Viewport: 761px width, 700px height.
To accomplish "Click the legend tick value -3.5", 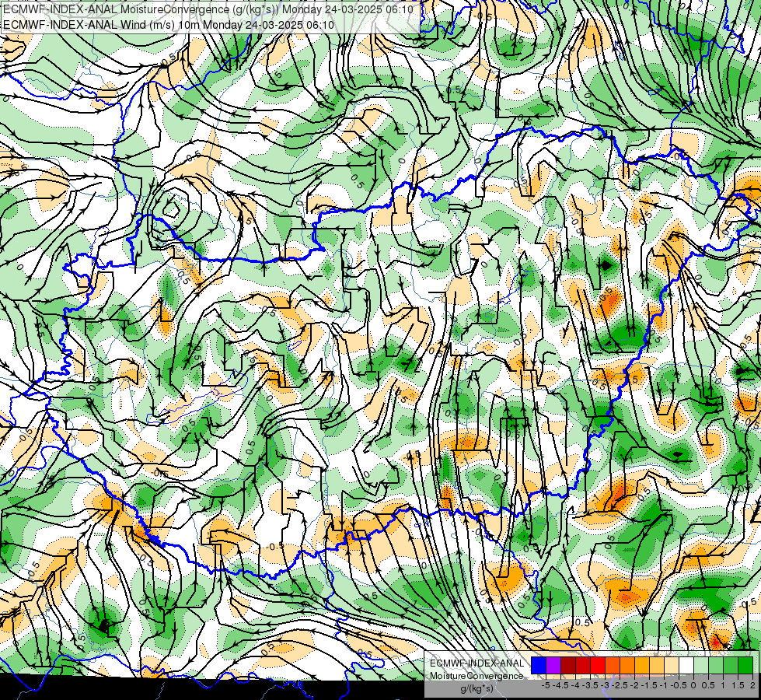I will (x=590, y=685).
